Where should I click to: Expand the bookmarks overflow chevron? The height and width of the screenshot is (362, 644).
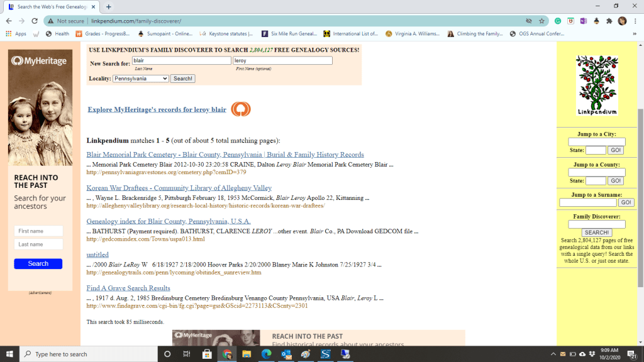[634, 34]
